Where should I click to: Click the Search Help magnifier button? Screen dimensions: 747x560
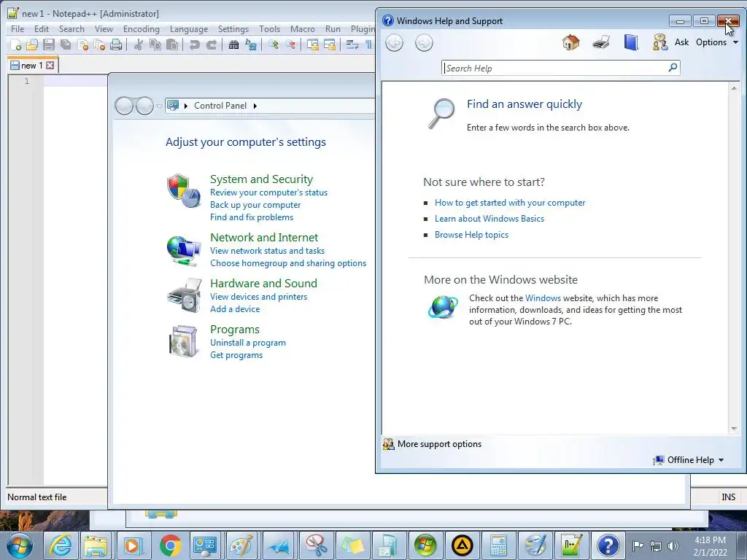tap(673, 68)
